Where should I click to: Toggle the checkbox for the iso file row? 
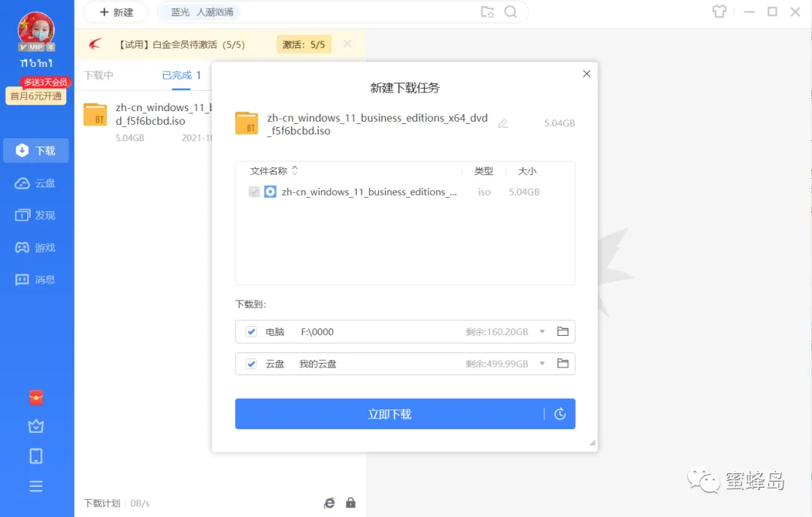[x=254, y=192]
